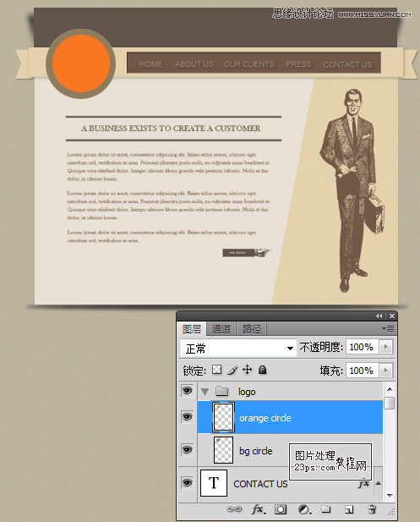Toggle visibility of logo group
The height and width of the screenshot is (522, 420).
click(x=188, y=391)
